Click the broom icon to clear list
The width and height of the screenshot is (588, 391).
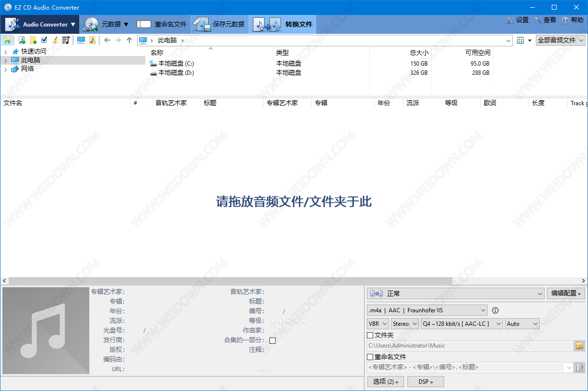(55, 40)
